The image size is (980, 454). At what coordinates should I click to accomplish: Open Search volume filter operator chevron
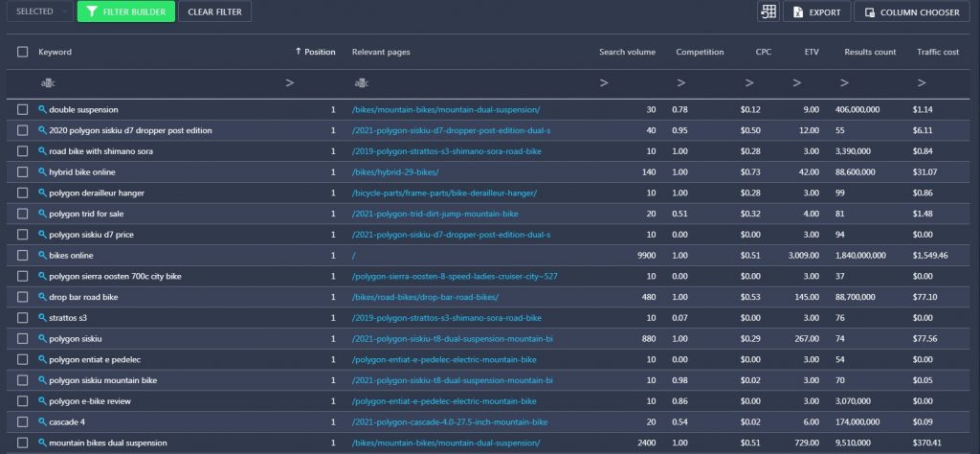coord(604,82)
